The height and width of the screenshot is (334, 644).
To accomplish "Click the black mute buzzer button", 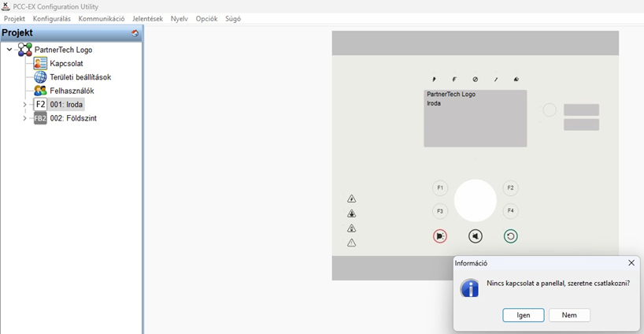I will (476, 236).
